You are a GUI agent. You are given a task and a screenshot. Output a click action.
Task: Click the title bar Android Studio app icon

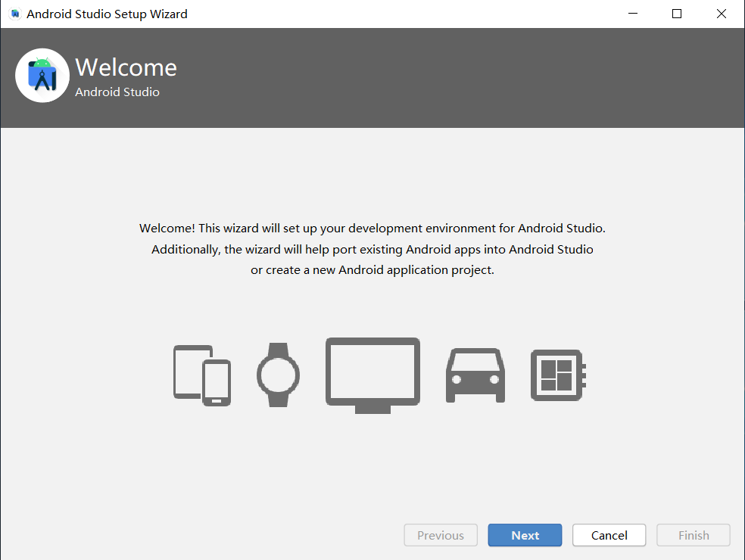(x=15, y=14)
